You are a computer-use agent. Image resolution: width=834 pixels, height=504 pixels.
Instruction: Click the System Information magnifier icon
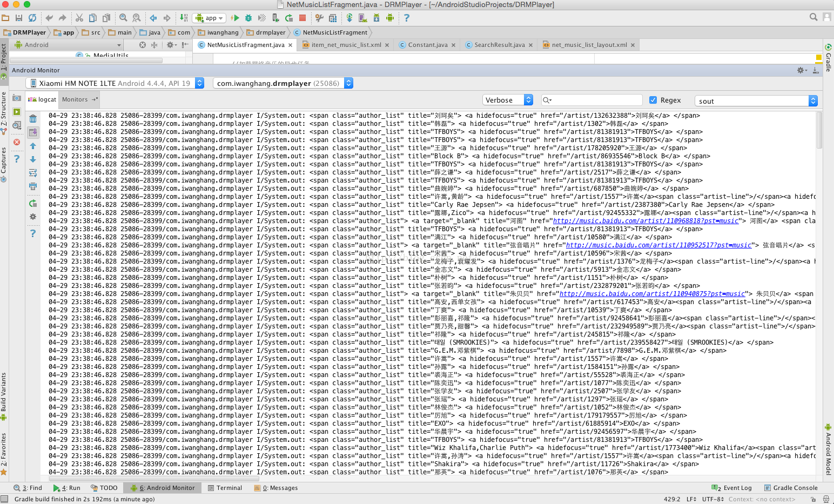click(17, 125)
